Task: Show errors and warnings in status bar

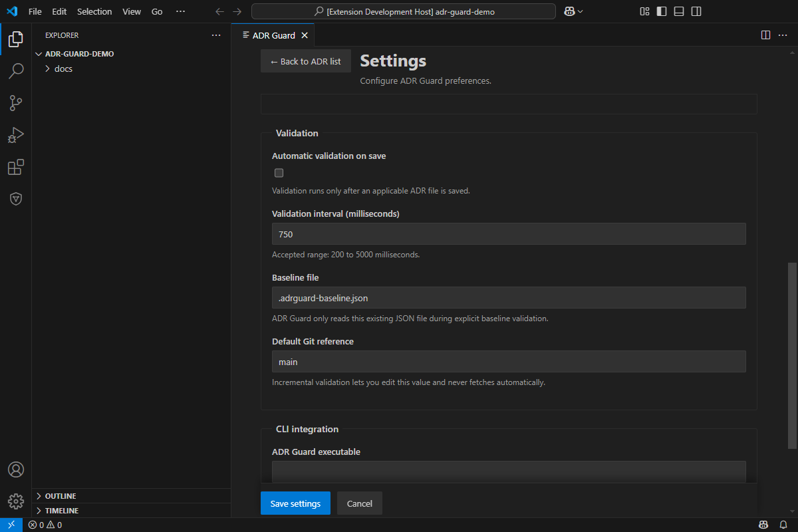Action: click(45, 525)
